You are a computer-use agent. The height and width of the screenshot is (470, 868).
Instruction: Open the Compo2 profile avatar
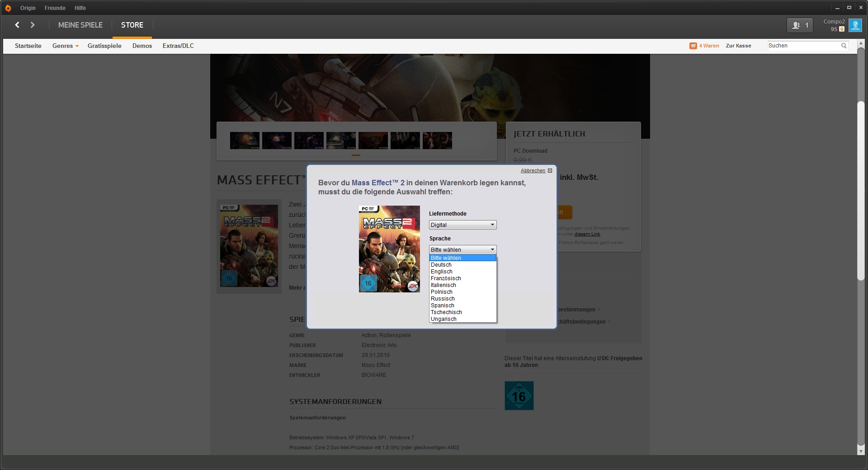click(x=855, y=25)
